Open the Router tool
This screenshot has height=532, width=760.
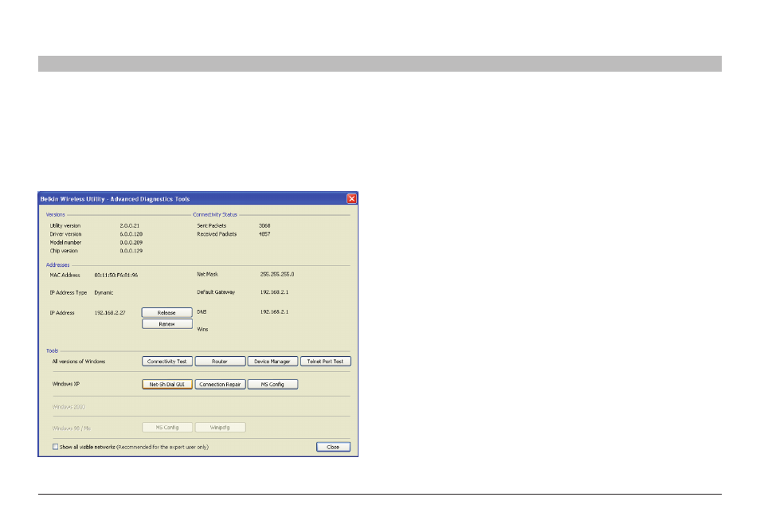[220, 362]
